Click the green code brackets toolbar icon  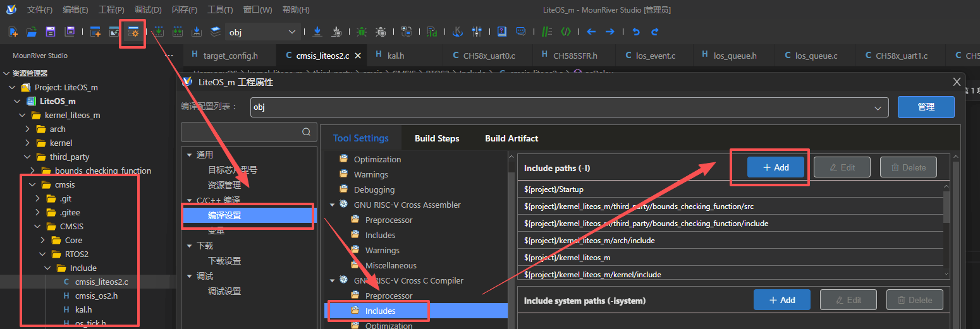click(566, 32)
